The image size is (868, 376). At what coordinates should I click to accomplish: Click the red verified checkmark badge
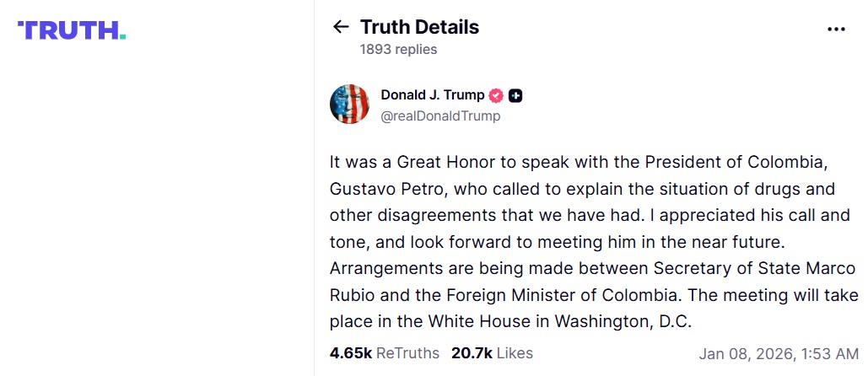(x=497, y=95)
